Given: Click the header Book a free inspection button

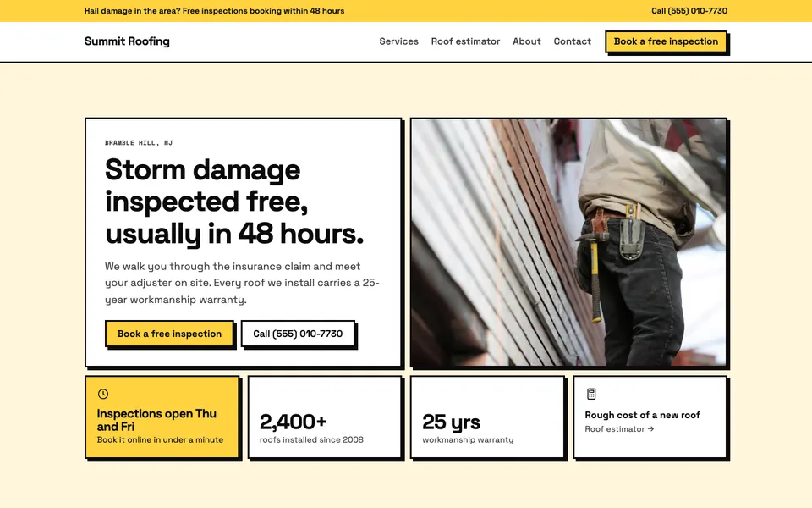Looking at the screenshot, I should click(x=666, y=41).
